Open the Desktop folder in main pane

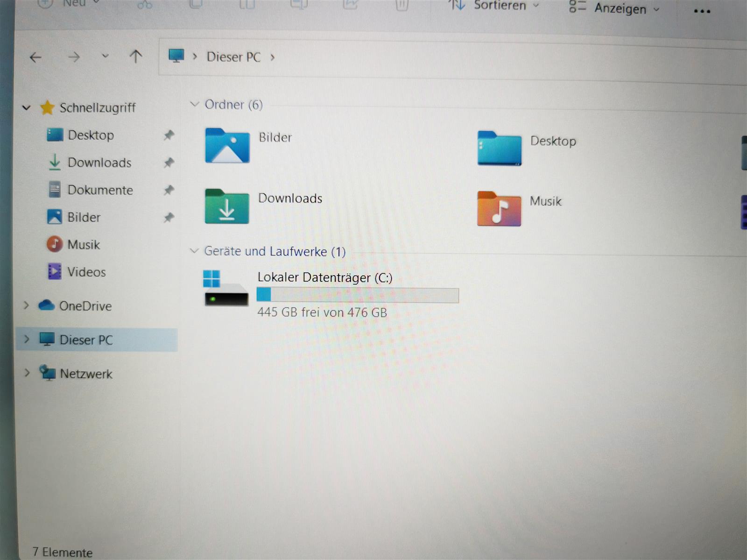point(499,149)
